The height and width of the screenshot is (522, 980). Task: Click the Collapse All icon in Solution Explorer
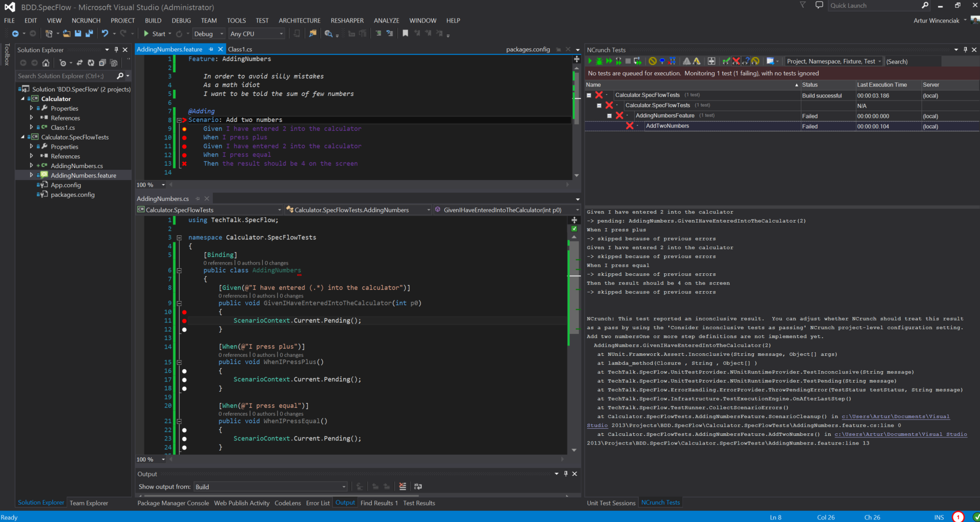(x=102, y=63)
